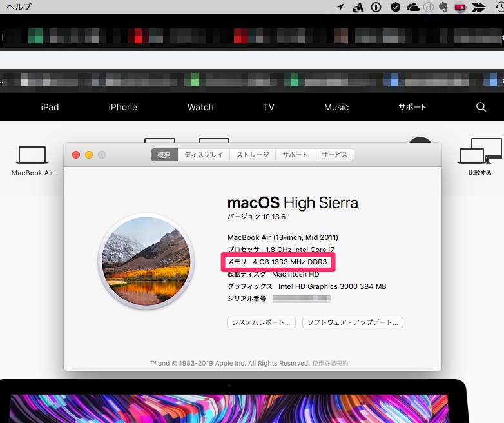Minimize the About window with yellow button
The height and width of the screenshot is (423, 504).
point(89,155)
